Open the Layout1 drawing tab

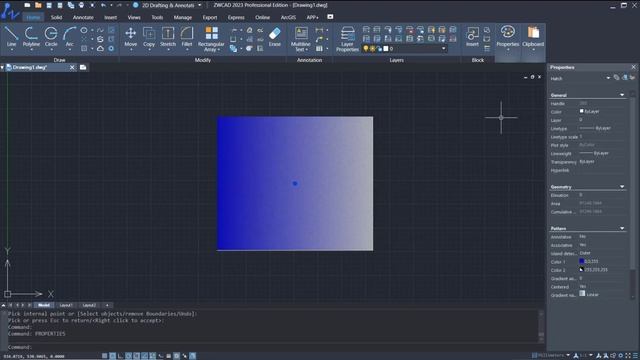pos(66,305)
